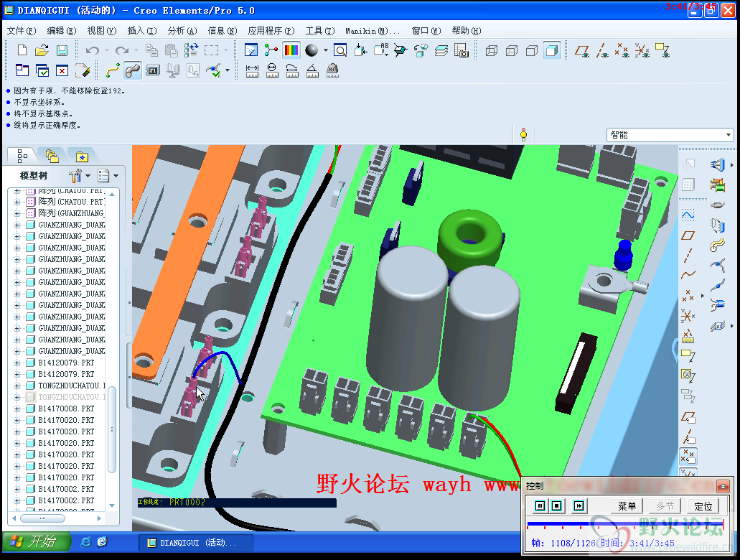Select the green-yellow Route Cable icon
The height and width of the screenshot is (560, 740).
pyautogui.click(x=112, y=71)
